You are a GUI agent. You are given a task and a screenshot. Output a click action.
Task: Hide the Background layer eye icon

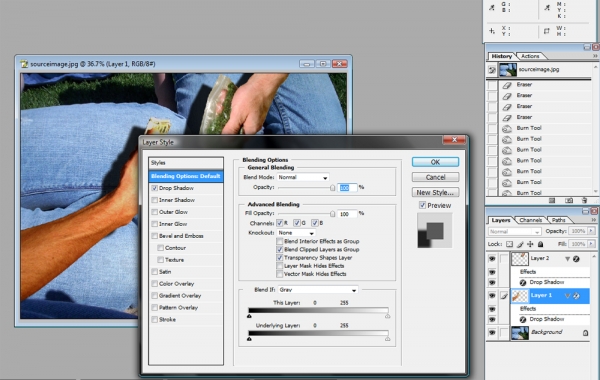(492, 333)
